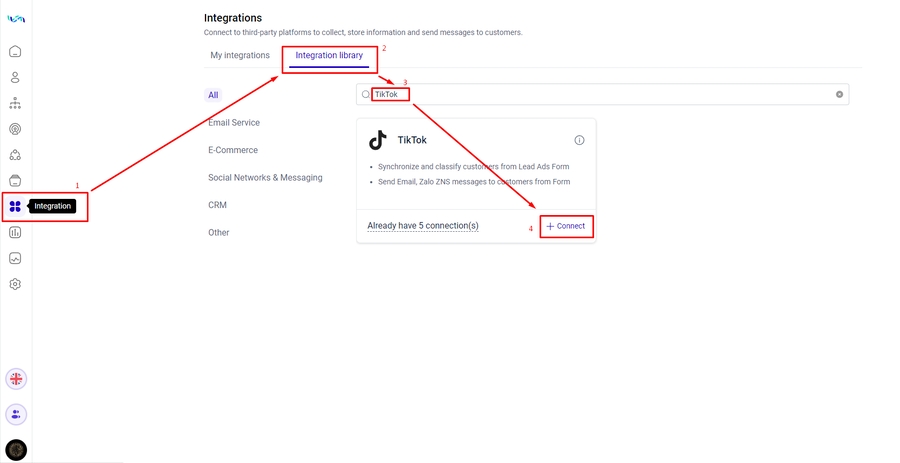Open the home icon in sidebar
Screen dimensions: 900x463
15,52
